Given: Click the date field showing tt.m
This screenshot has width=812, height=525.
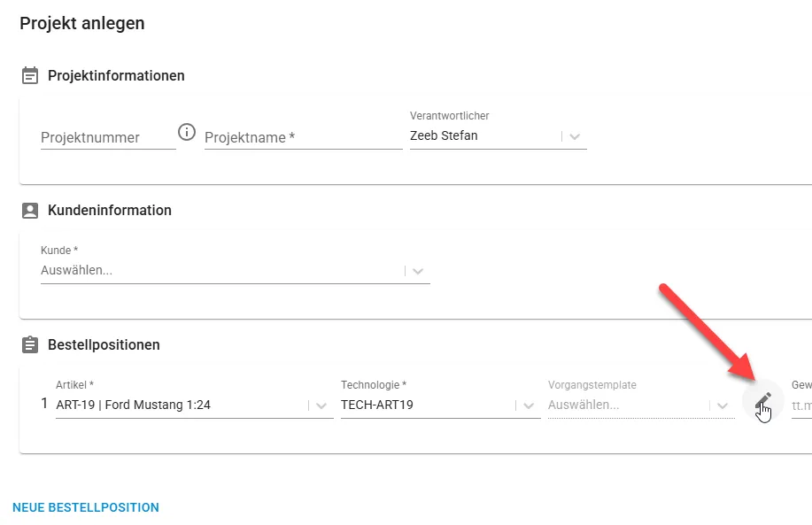Looking at the screenshot, I should (x=801, y=405).
